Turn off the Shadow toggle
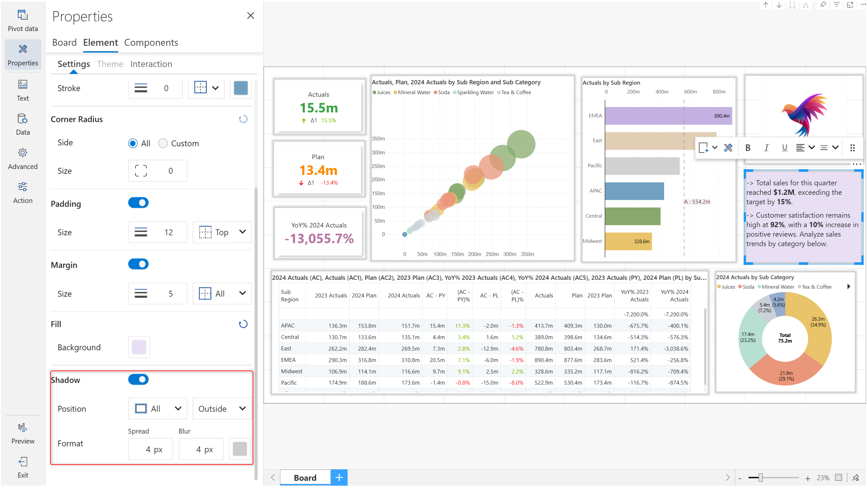The width and height of the screenshot is (868, 487). (x=138, y=379)
